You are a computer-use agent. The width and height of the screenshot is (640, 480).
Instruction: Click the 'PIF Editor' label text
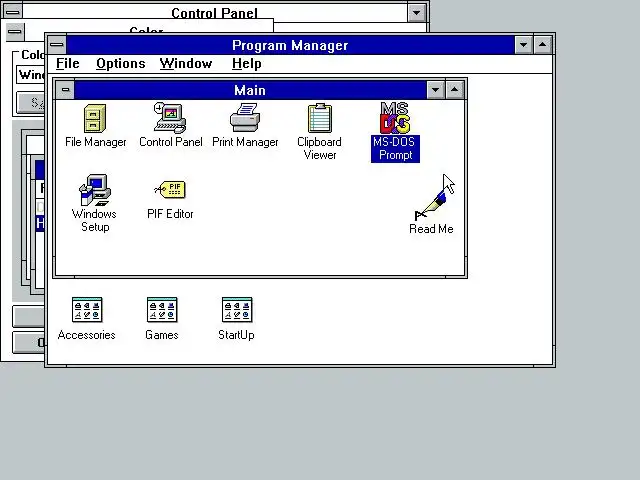pyautogui.click(x=170, y=214)
